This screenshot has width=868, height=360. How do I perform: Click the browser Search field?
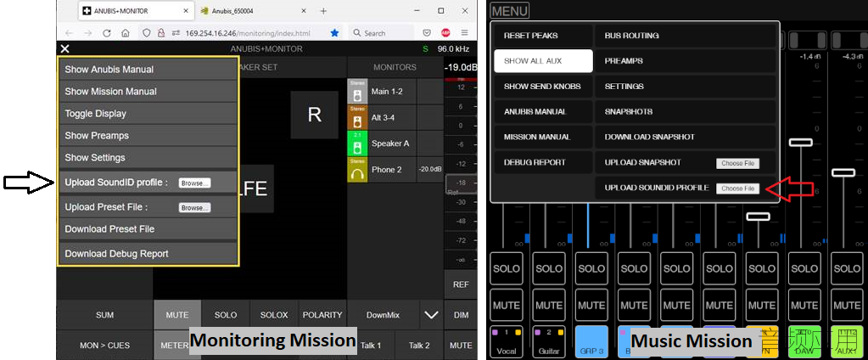tap(382, 33)
